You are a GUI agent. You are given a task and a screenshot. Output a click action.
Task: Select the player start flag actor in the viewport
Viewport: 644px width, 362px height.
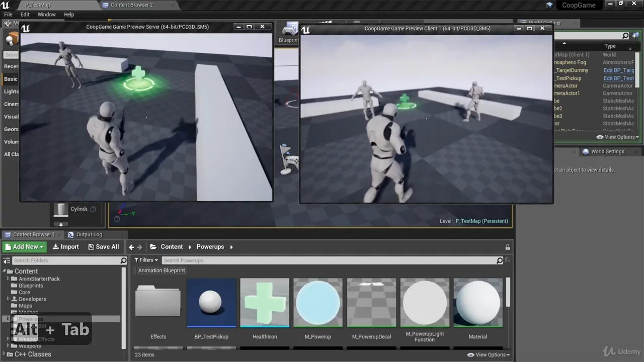(x=287, y=159)
